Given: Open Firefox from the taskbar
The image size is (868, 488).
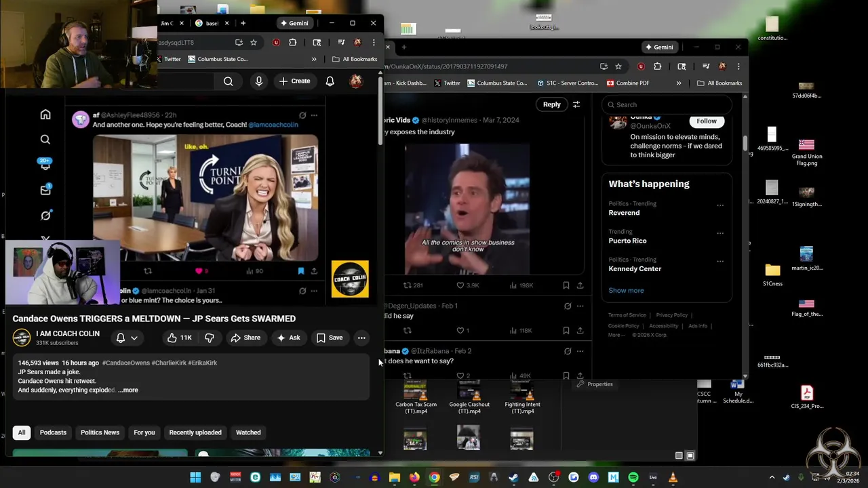Looking at the screenshot, I should tap(414, 477).
